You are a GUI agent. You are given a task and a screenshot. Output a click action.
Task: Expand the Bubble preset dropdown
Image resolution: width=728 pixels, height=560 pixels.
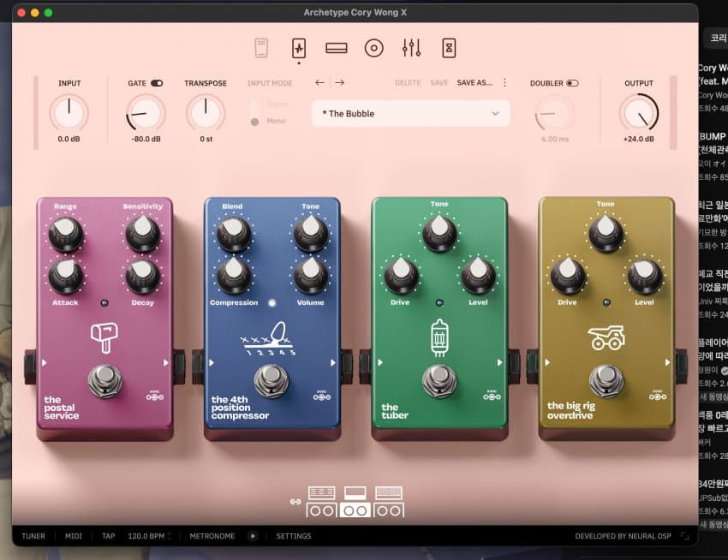point(495,113)
